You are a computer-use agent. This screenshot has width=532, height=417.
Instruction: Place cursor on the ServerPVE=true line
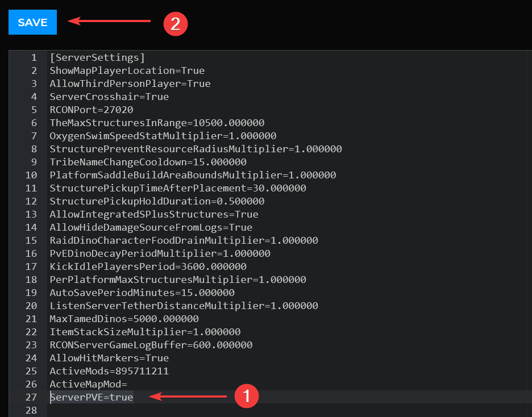coord(91,397)
